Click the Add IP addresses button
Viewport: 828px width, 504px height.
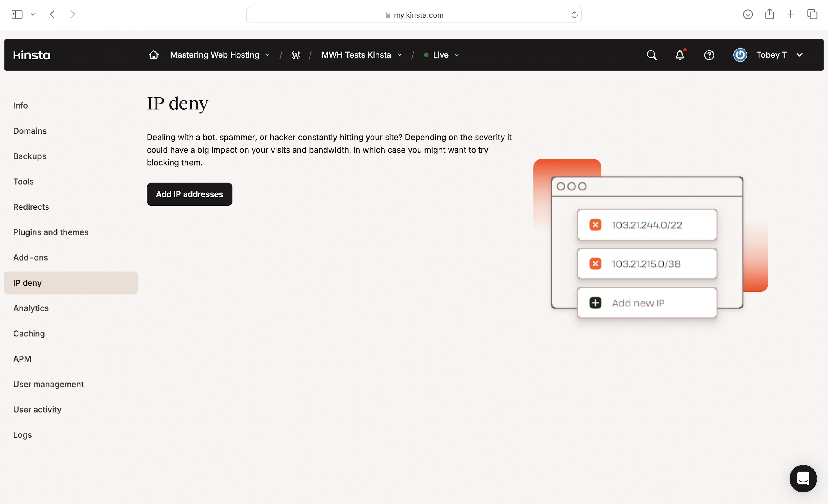click(189, 194)
